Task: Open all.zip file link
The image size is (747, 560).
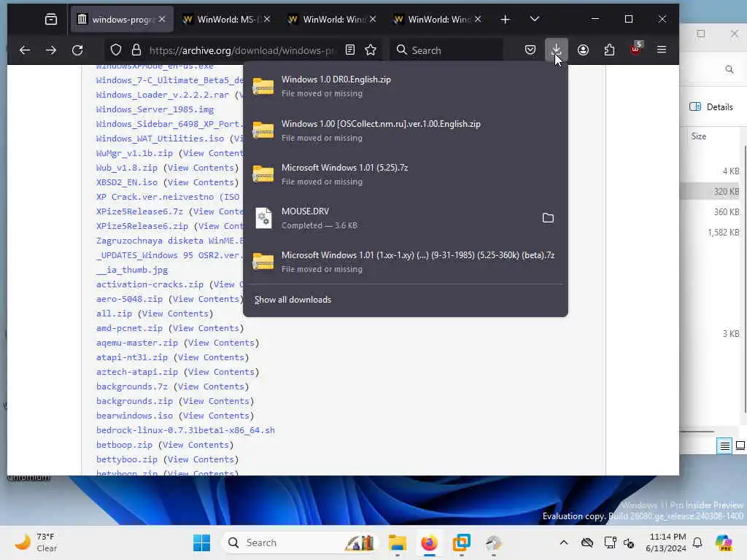Action: pyautogui.click(x=114, y=314)
